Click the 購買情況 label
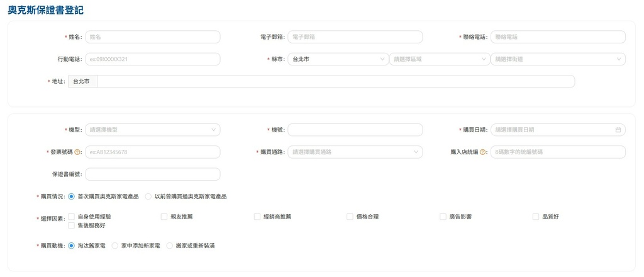This screenshot has width=644, height=277. tap(52, 196)
